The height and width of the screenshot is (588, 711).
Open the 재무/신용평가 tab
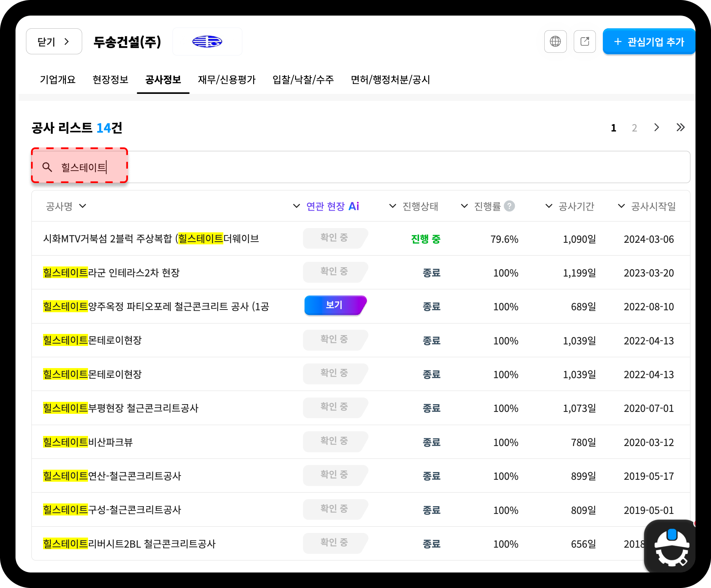click(227, 80)
